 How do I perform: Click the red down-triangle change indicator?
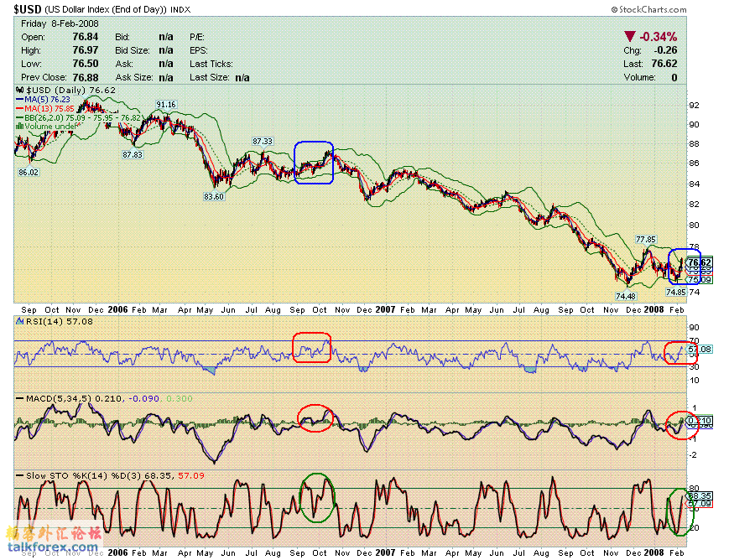click(x=629, y=37)
